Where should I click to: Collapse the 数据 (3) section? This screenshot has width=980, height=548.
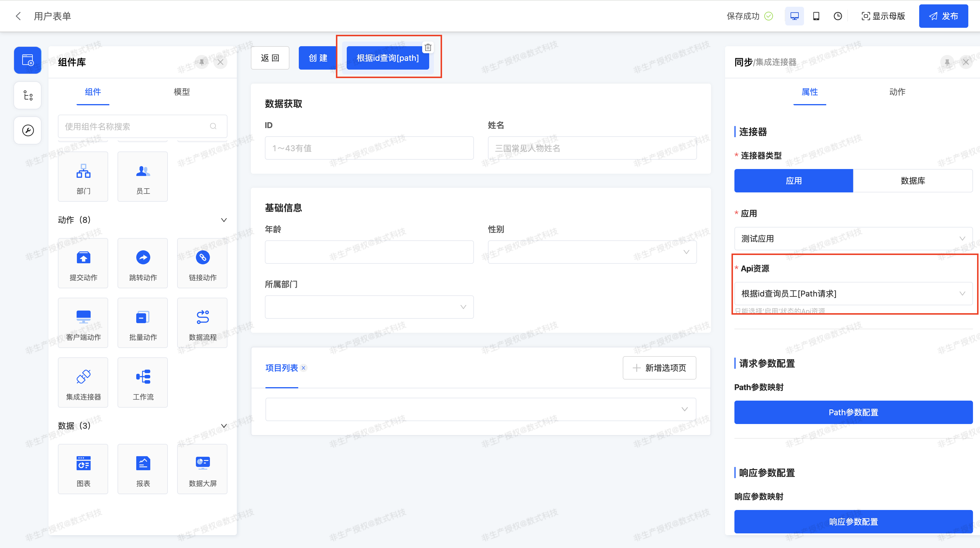coord(224,426)
